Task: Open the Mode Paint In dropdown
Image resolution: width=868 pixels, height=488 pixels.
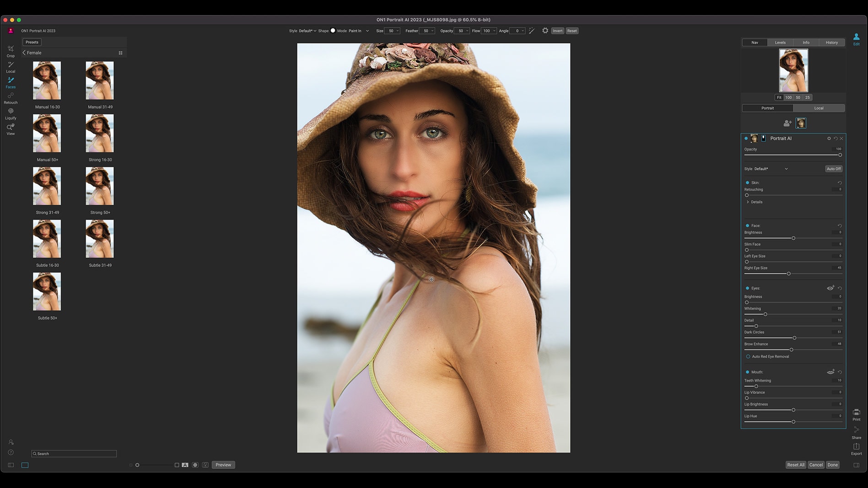Action: click(359, 31)
